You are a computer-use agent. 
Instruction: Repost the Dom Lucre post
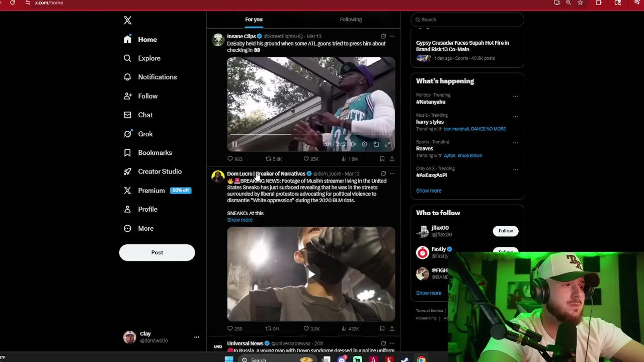272,329
